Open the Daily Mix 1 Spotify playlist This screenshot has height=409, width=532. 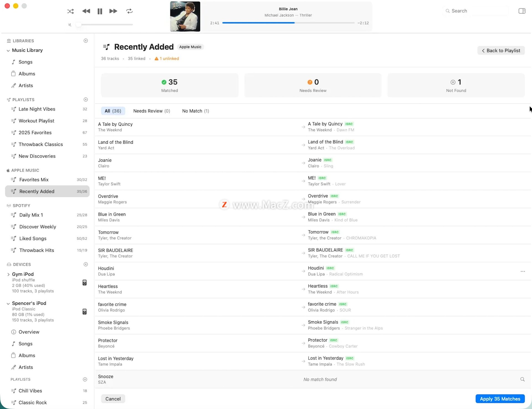47,215
